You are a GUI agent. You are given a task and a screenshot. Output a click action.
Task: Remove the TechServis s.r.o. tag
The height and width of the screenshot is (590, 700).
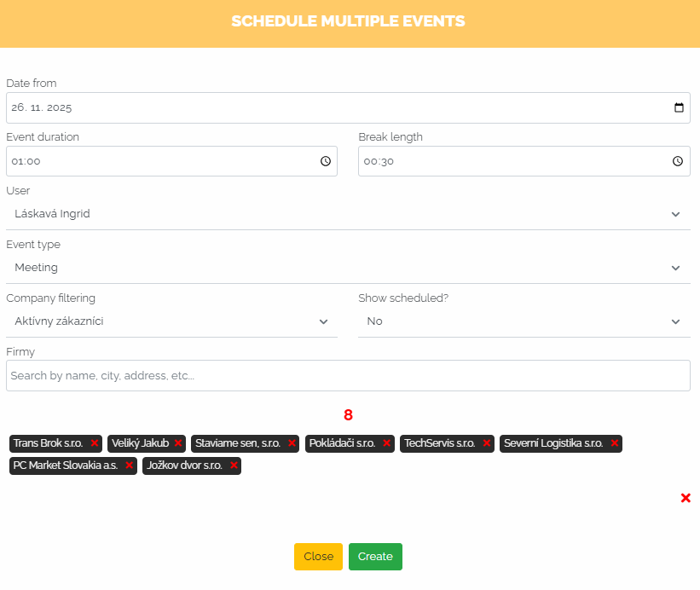point(487,443)
